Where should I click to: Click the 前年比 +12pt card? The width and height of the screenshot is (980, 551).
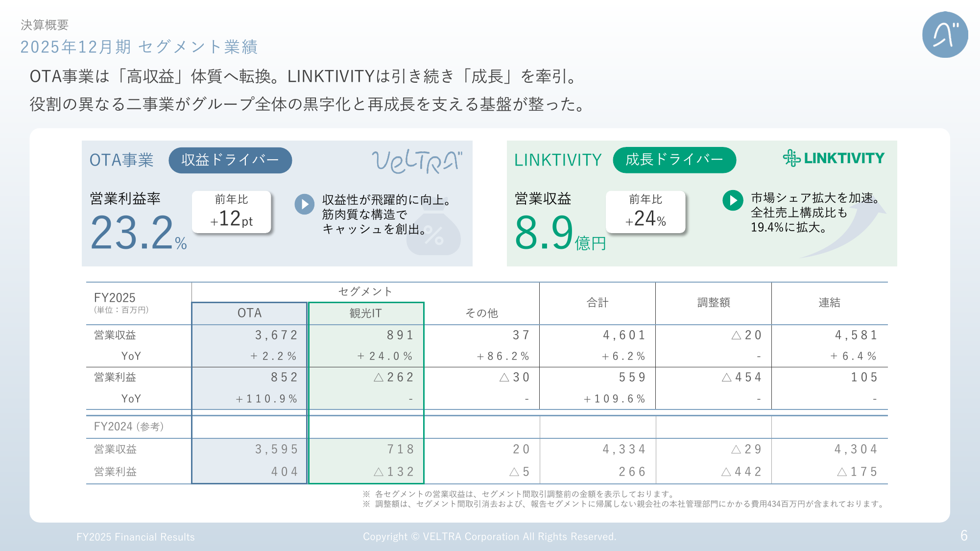231,212
